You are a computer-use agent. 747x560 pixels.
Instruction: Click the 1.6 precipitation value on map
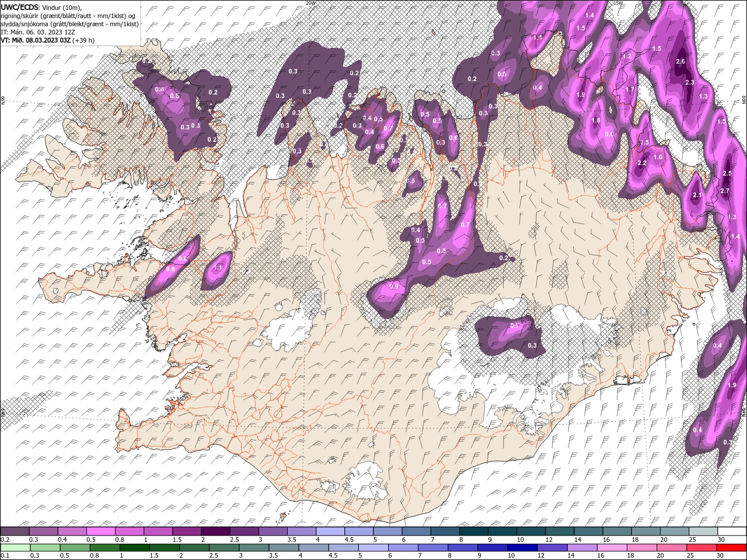(x=658, y=157)
